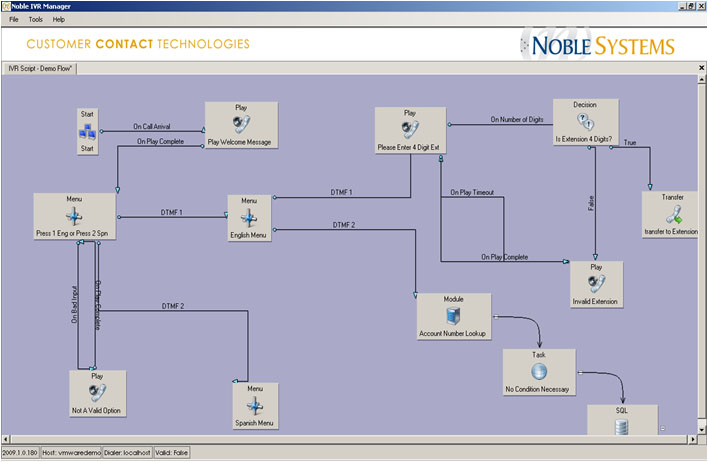Click the Host: vmwaredemo status bar entry
The width and height of the screenshot is (708, 462).
71,453
